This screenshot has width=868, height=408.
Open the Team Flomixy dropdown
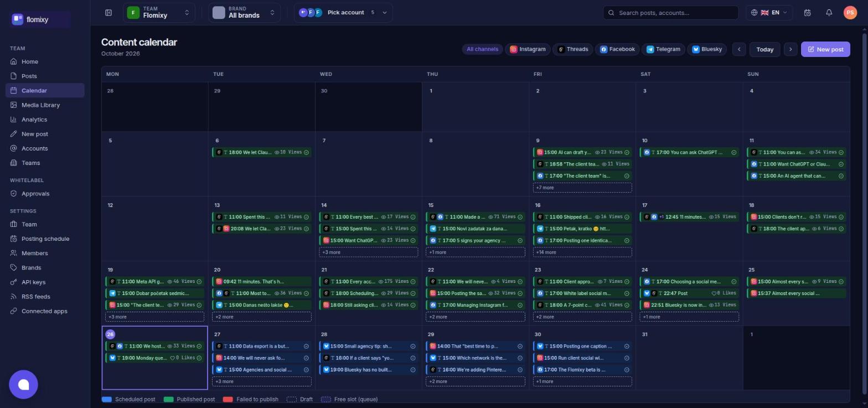159,13
